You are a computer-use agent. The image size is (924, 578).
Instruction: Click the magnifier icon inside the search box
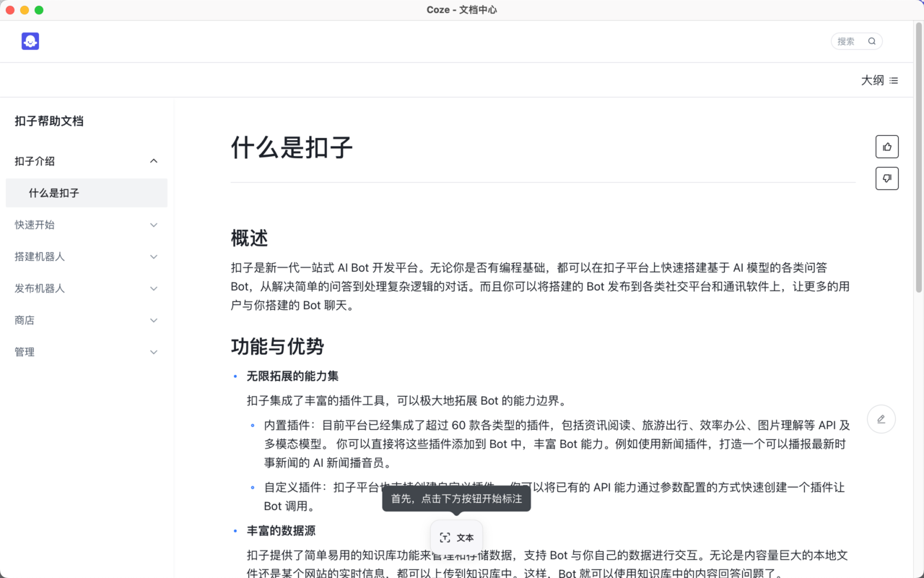coord(872,41)
